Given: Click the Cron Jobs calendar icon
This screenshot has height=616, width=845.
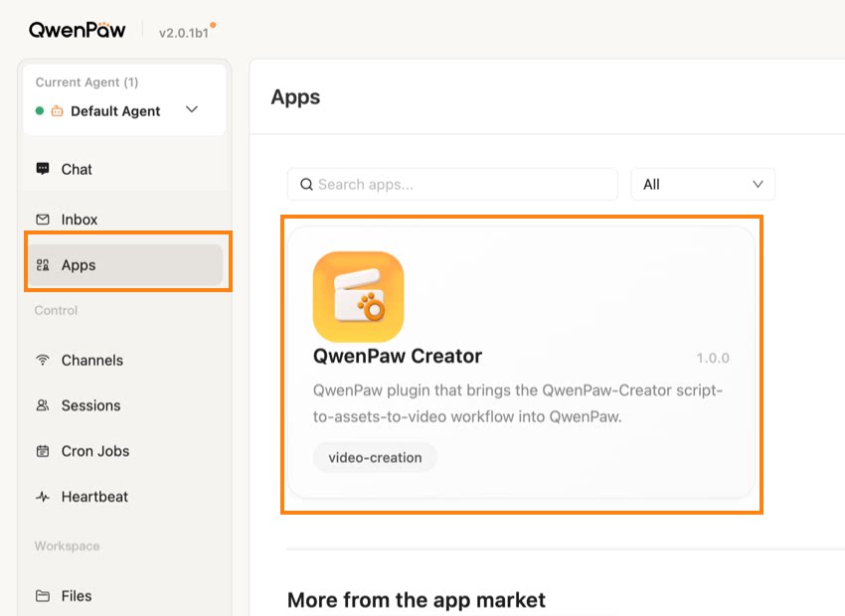Looking at the screenshot, I should (43, 451).
